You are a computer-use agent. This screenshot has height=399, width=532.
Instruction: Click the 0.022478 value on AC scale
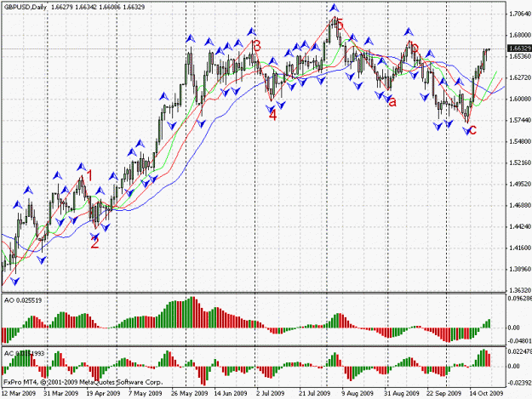(x=520, y=351)
